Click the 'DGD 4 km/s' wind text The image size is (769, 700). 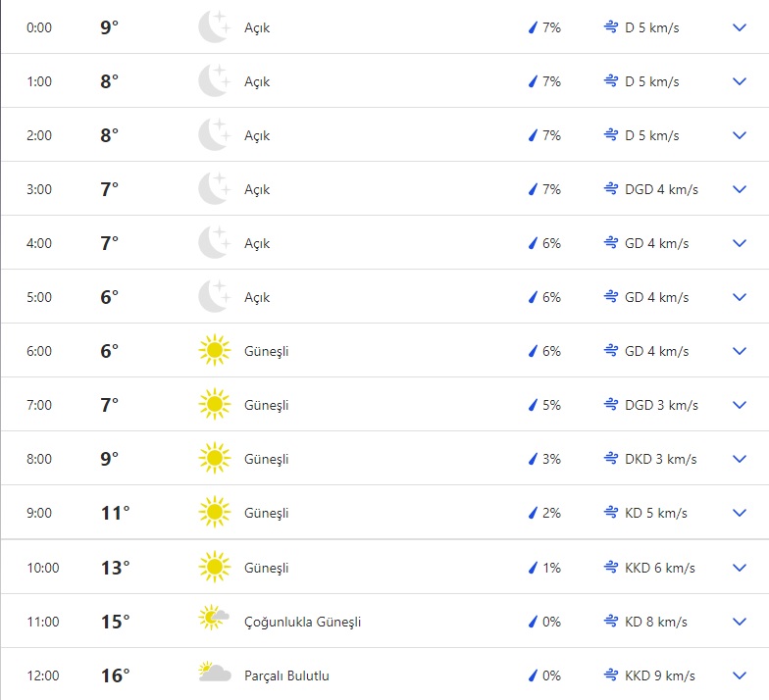pos(661,189)
